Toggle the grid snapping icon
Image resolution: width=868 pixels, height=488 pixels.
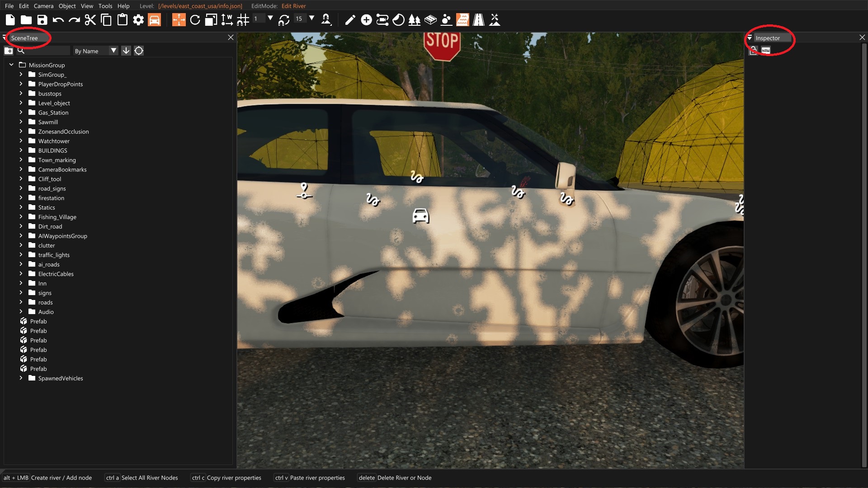click(243, 20)
